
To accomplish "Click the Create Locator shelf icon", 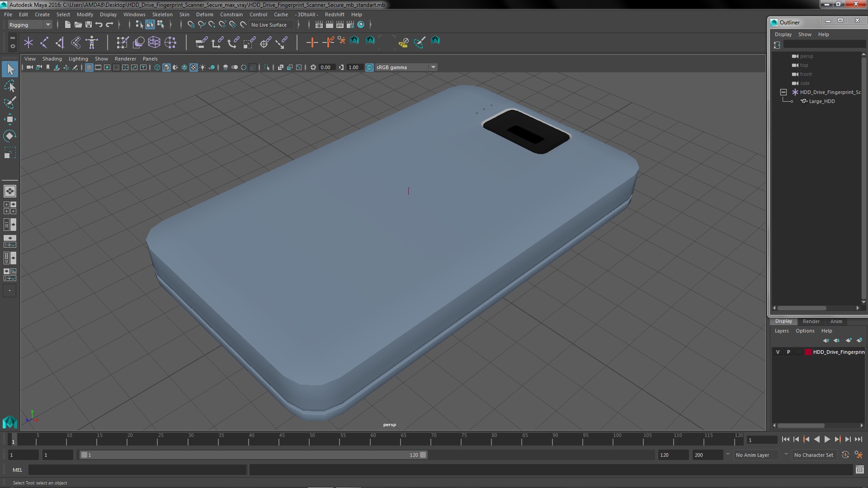I will click(x=28, y=42).
